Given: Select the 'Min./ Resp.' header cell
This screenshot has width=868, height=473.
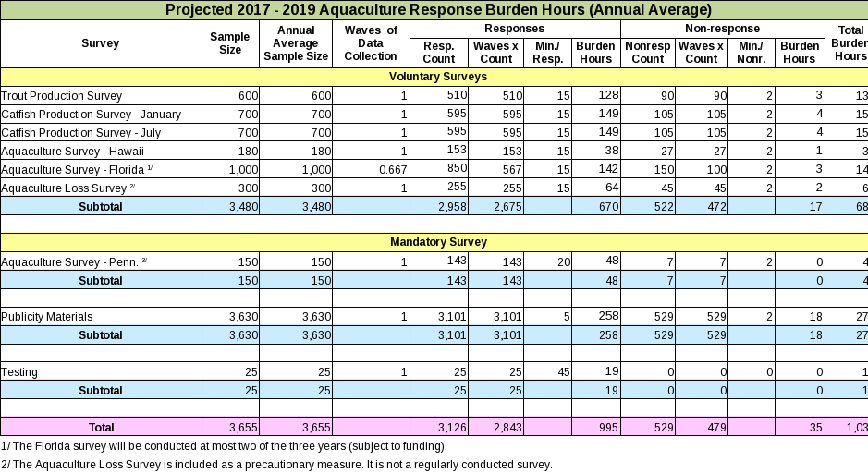Looking at the screenshot, I should coord(547,53).
